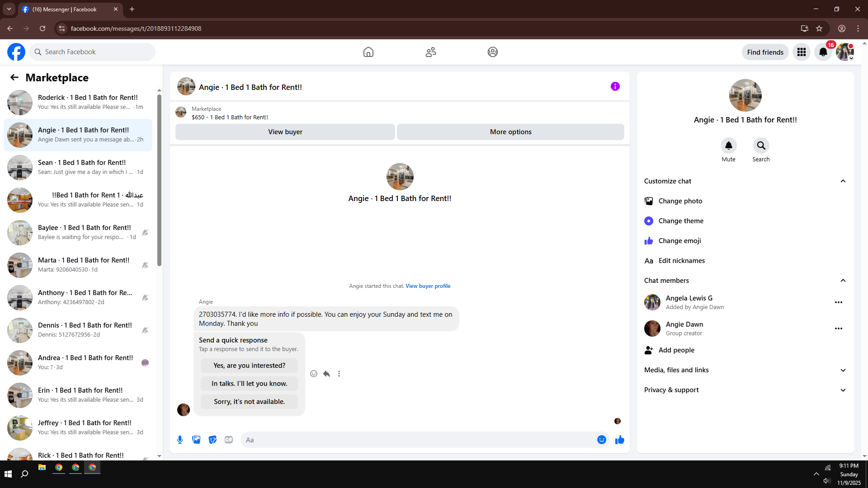Open the account profile picture menu

pos(845,52)
